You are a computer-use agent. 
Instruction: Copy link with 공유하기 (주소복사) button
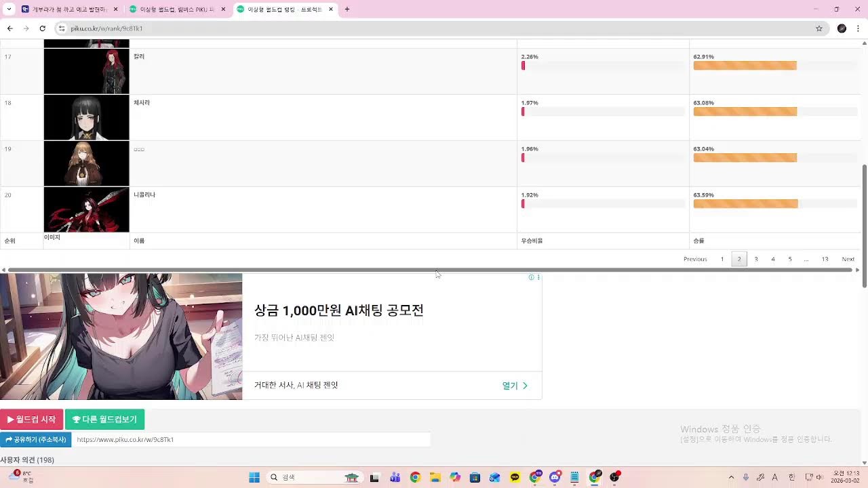pos(35,439)
